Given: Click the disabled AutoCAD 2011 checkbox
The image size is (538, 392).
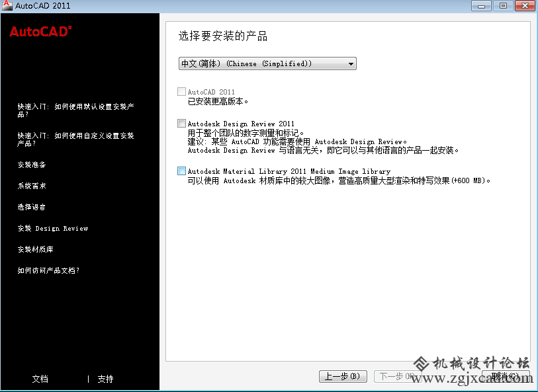Looking at the screenshot, I should pos(181,91).
